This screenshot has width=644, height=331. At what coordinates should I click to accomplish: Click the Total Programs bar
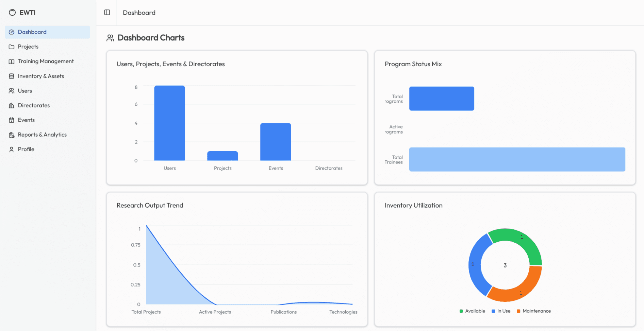point(441,99)
